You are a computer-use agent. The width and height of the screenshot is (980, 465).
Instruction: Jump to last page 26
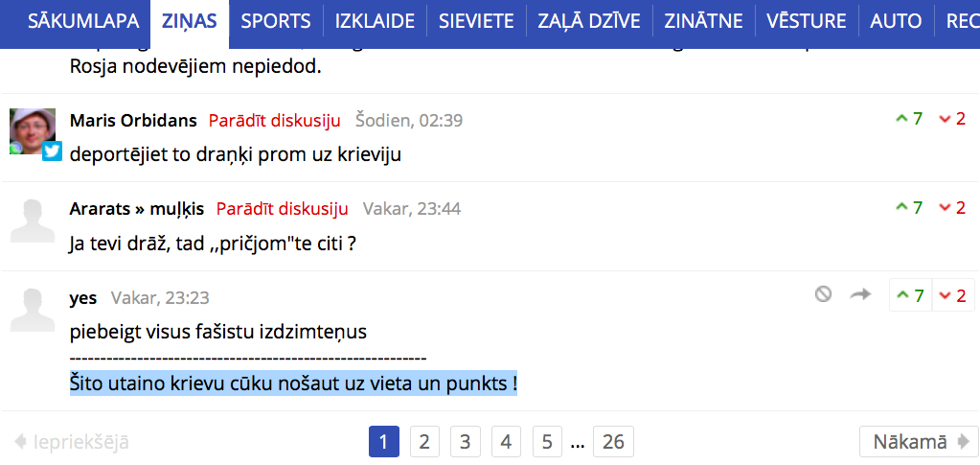(x=613, y=442)
